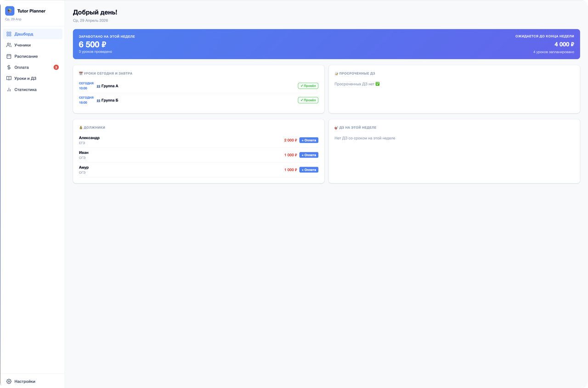Click Иван's 1 000 ₽ debt amount
Image resolution: width=588 pixels, height=388 pixels.
pyautogui.click(x=290, y=155)
